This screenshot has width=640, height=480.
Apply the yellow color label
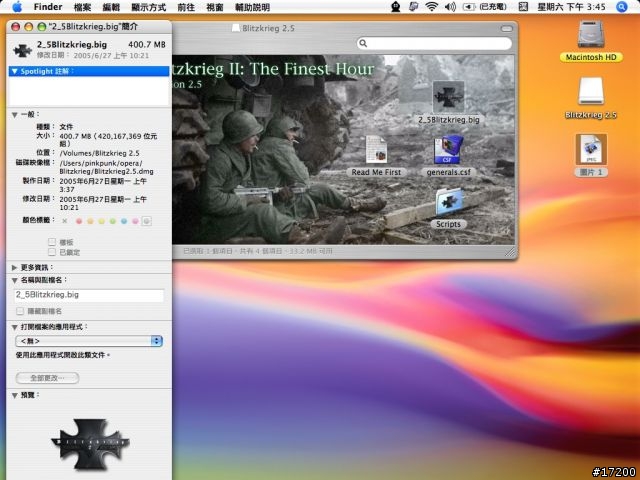click(101, 221)
